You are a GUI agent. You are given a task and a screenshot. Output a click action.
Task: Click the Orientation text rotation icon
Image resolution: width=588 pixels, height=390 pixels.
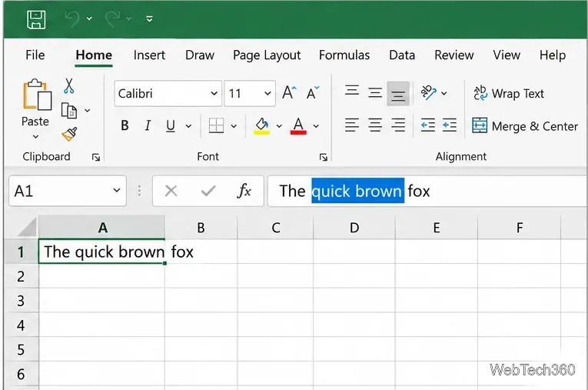coord(429,92)
